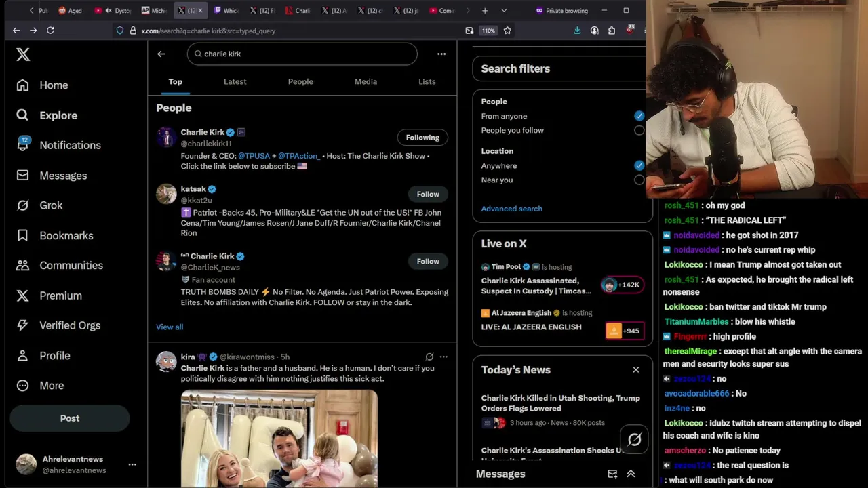Select Anywhere location radio option
This screenshot has height=488, width=868.
pos(639,165)
